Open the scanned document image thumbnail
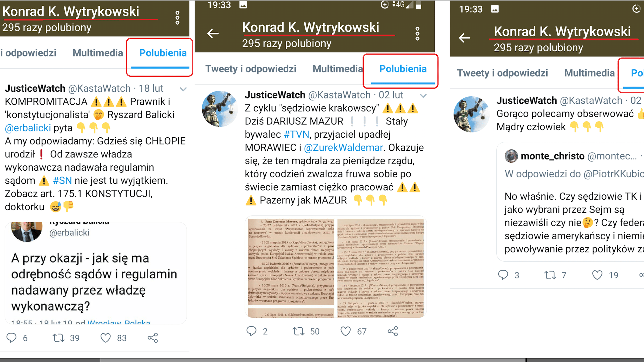The image size is (644, 362). pyautogui.click(x=336, y=267)
